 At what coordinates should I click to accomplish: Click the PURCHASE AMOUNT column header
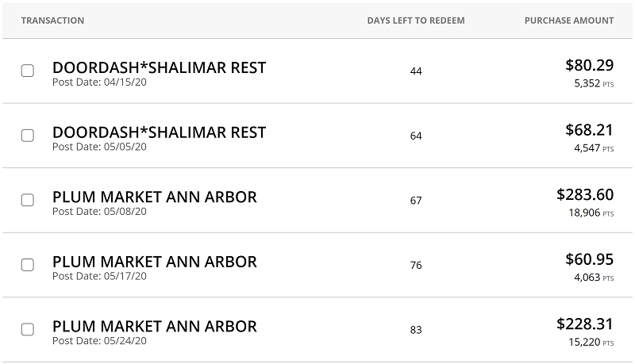(569, 21)
